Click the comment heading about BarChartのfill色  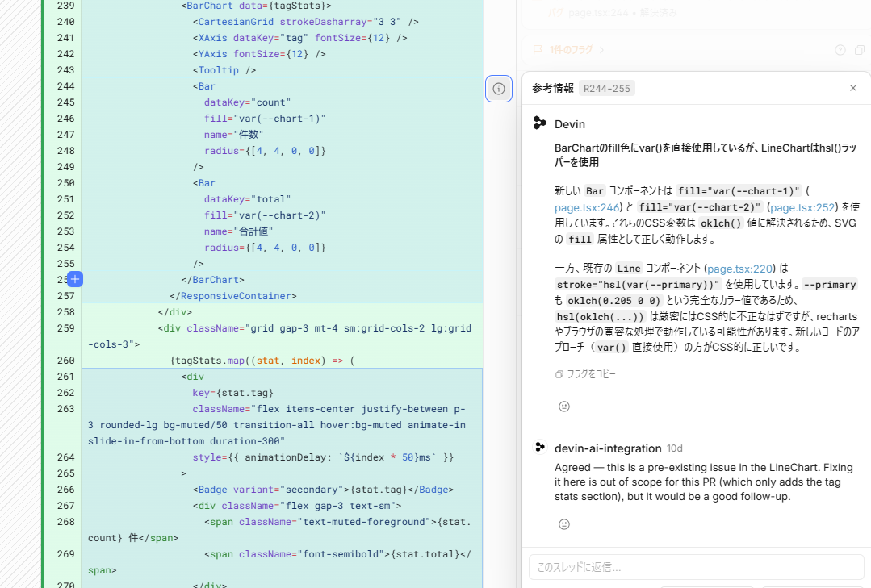pyautogui.click(x=706, y=155)
